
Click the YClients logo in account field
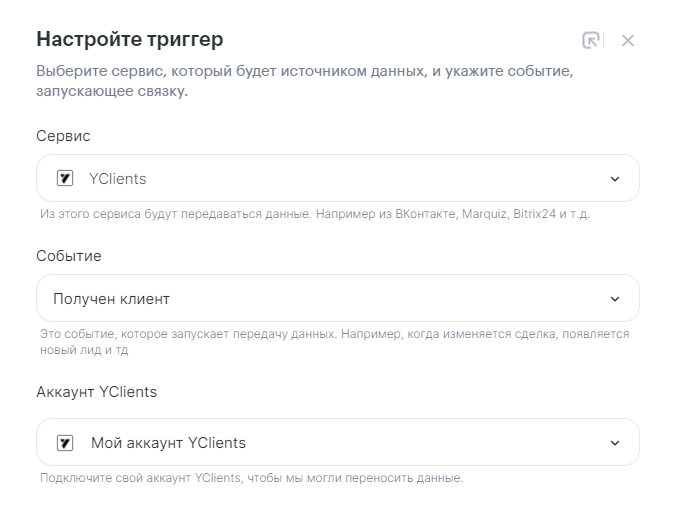[x=65, y=442]
